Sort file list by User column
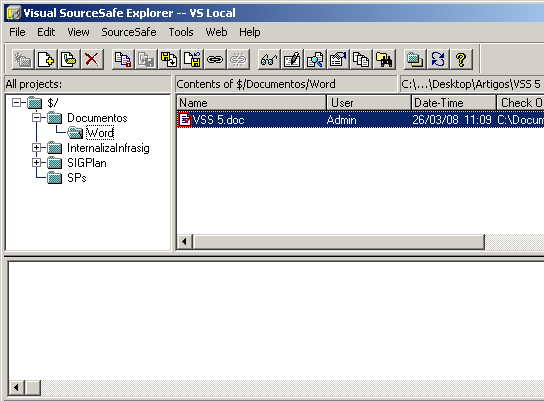The image size is (544, 401). (369, 103)
